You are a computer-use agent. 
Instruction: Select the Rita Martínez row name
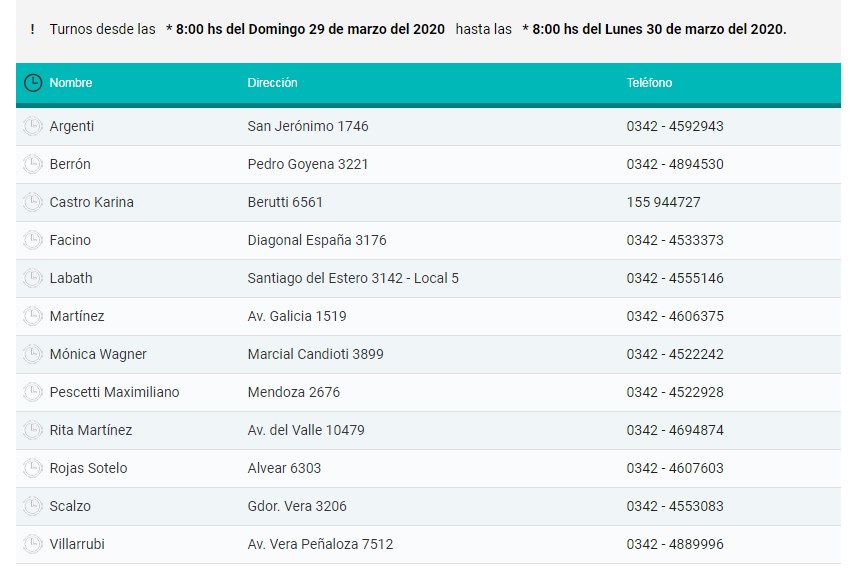[x=91, y=430]
